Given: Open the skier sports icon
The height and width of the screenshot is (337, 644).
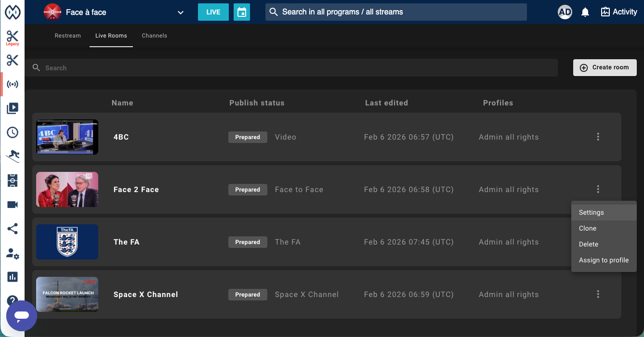Looking at the screenshot, I should [13, 156].
